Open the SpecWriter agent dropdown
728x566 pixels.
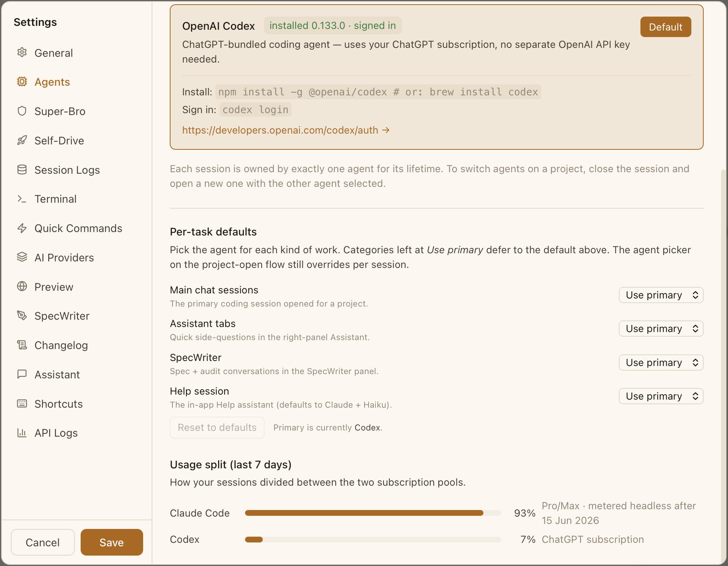pyautogui.click(x=661, y=363)
